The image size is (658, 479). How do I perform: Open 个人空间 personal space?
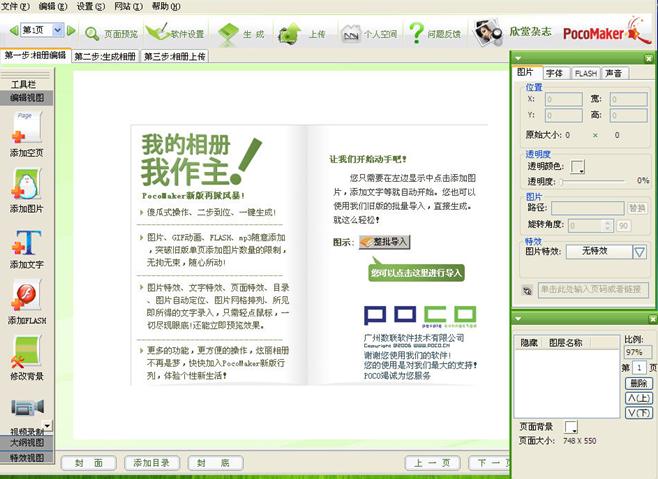click(369, 34)
